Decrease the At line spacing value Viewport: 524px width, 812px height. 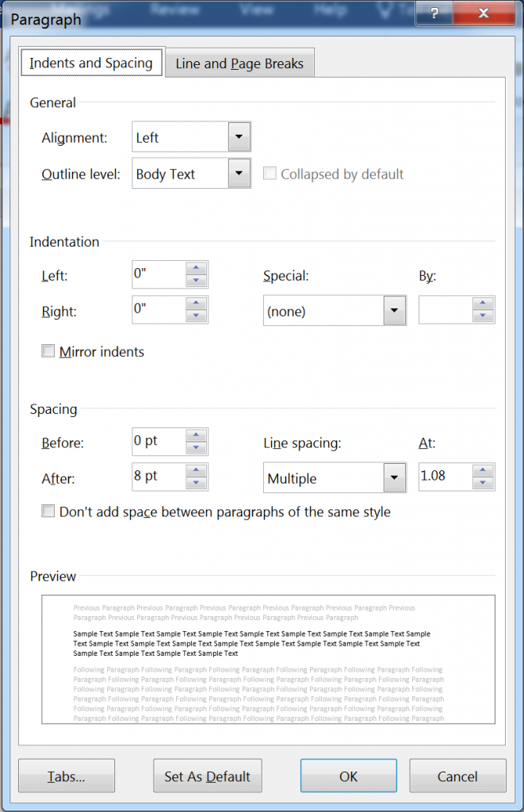(x=483, y=483)
